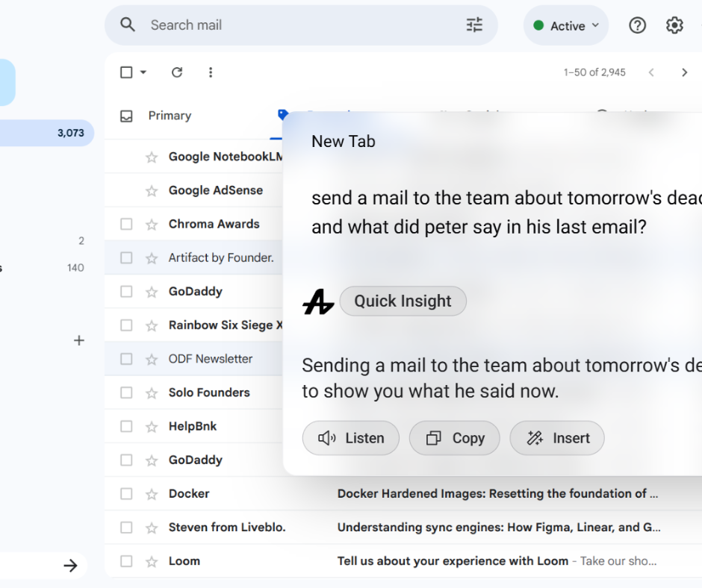Open Gmail settings gear icon
The image size is (702, 588).
tap(674, 25)
